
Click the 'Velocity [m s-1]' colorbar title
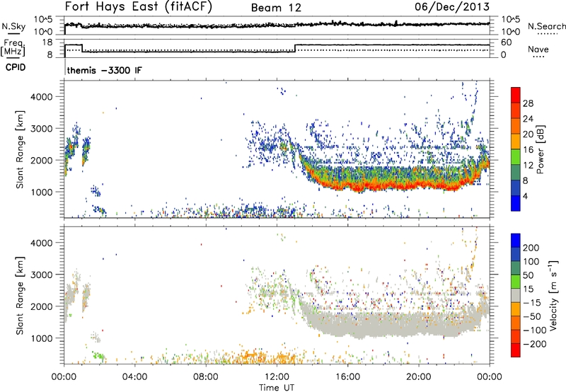coord(553,295)
